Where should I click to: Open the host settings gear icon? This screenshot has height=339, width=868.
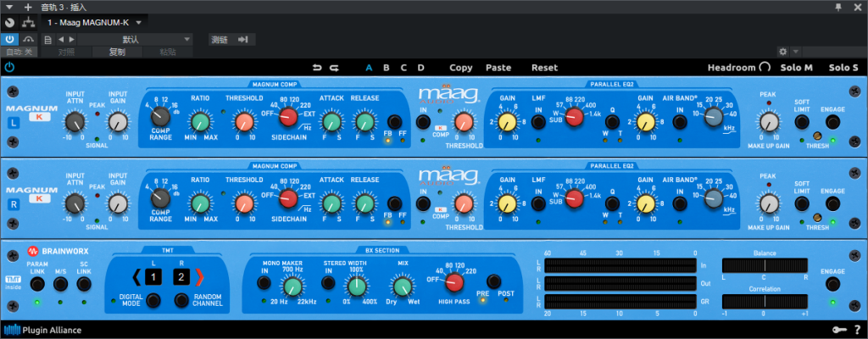click(x=782, y=52)
